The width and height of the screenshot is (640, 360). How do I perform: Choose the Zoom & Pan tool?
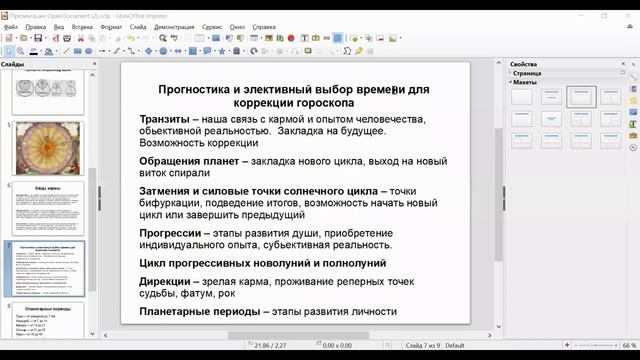(20, 51)
